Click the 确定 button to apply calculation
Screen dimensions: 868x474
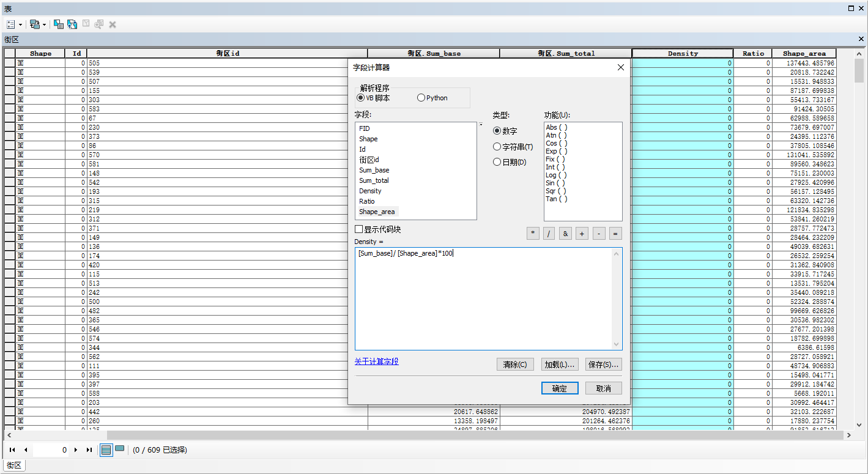tap(558, 388)
